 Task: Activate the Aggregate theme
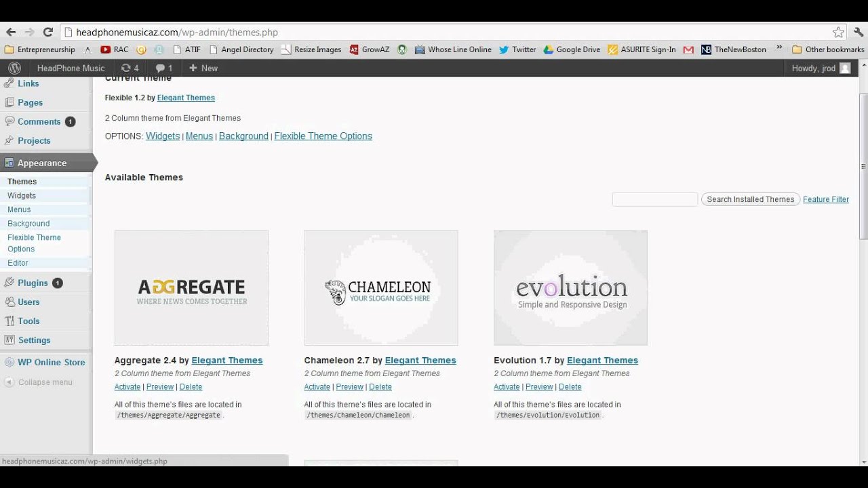127,387
